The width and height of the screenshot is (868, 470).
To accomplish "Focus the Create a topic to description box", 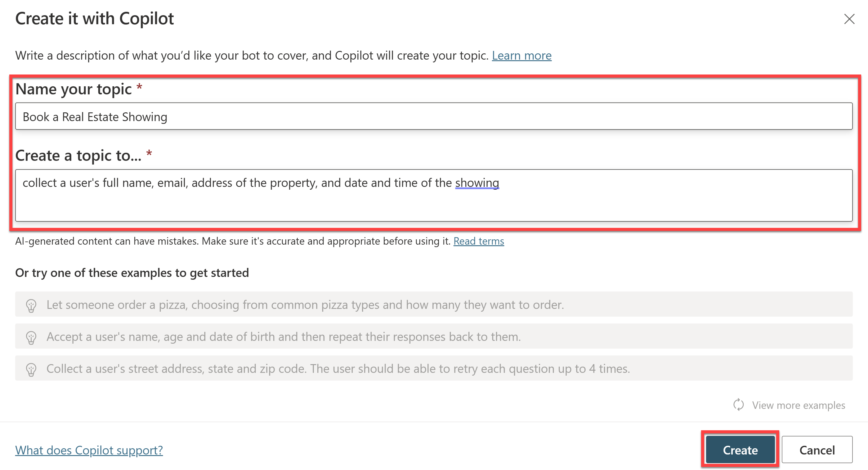I will (434, 195).
